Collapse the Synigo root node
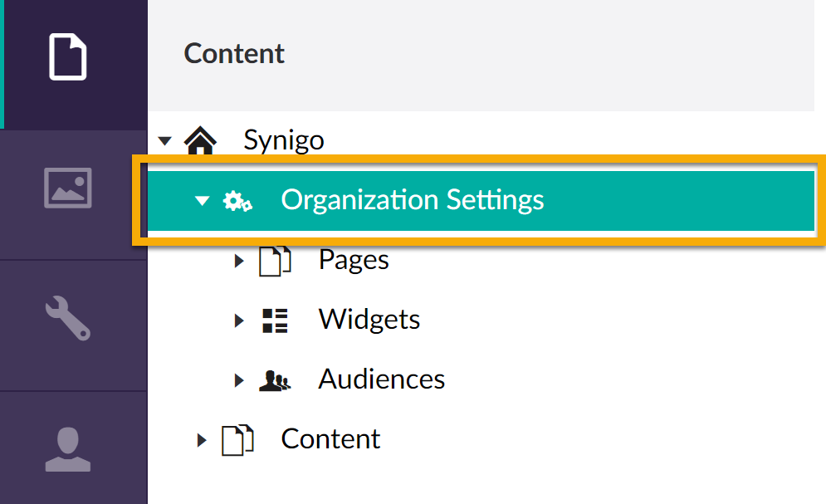This screenshot has width=826, height=504. coord(164,140)
